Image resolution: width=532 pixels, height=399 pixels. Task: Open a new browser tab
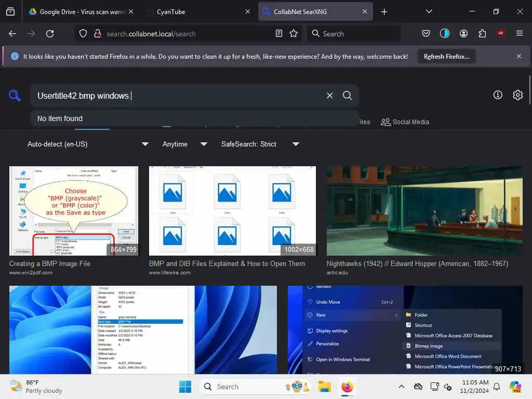coord(384,12)
